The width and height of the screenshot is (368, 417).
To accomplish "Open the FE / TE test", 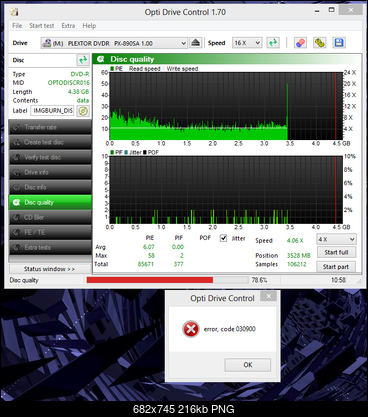I will click(50, 232).
